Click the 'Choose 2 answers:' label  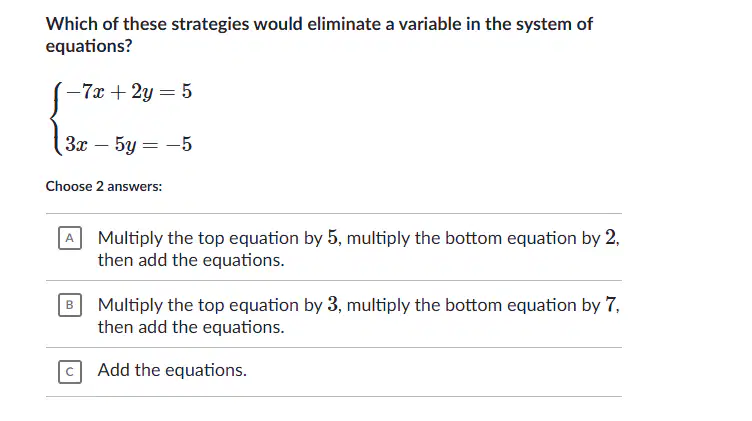tap(104, 186)
